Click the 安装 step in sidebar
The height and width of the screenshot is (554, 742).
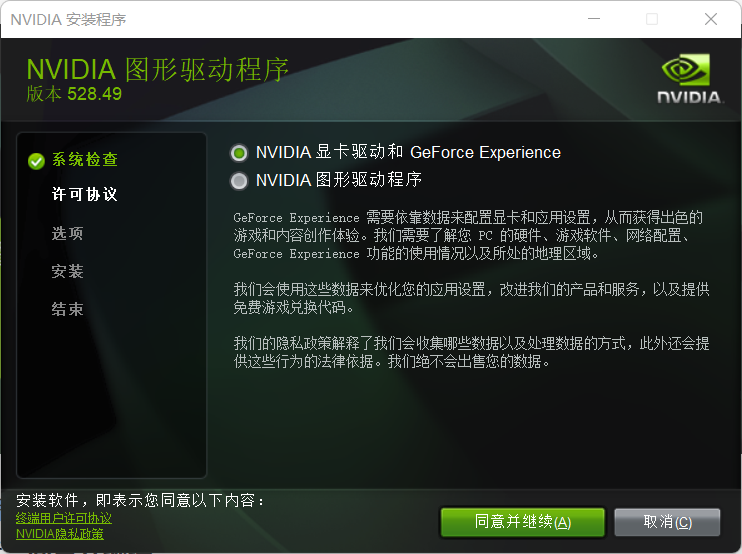(68, 271)
